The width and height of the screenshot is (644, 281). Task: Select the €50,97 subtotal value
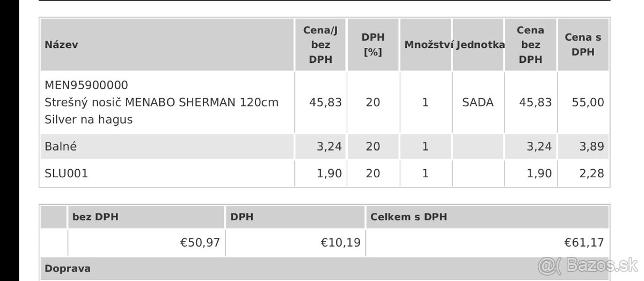pyautogui.click(x=200, y=242)
